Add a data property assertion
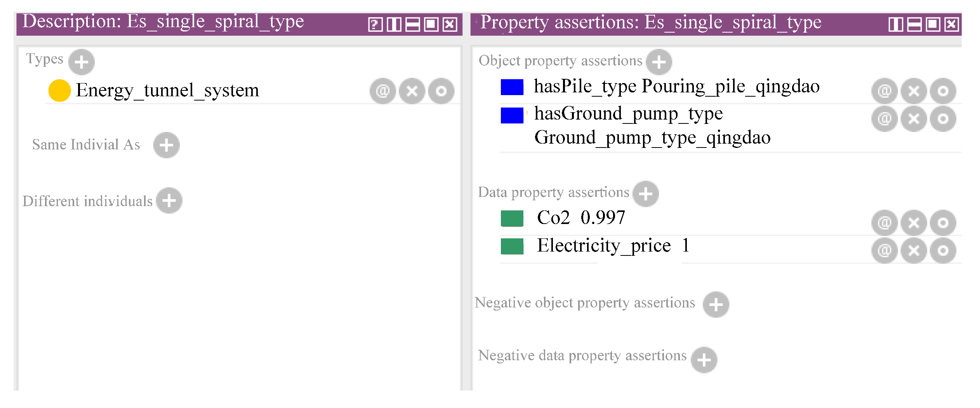This screenshot has width=980, height=408. pos(645,194)
